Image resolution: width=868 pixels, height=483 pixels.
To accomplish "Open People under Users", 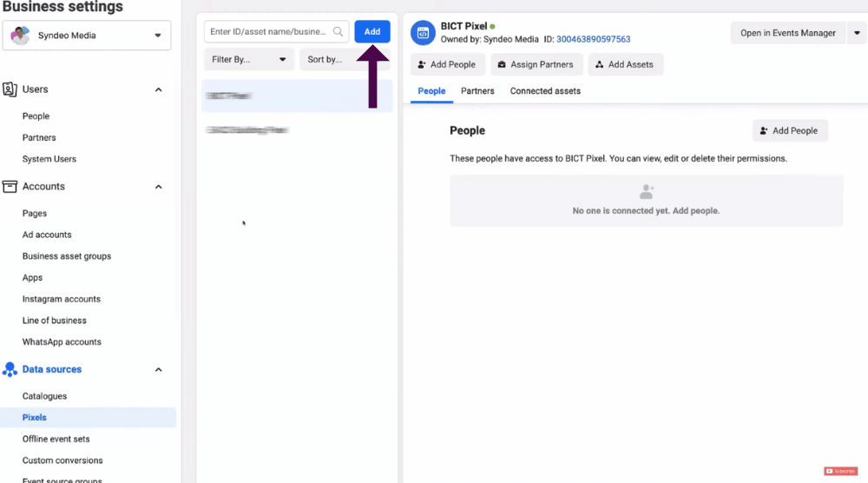I will (x=36, y=116).
